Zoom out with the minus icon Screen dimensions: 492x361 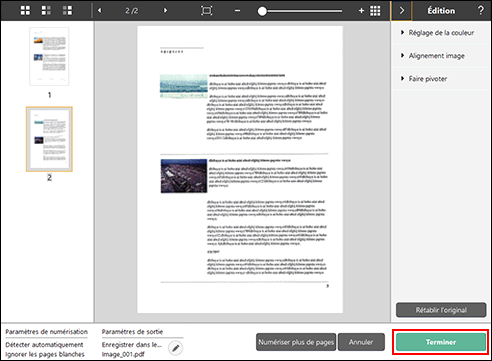(237, 11)
